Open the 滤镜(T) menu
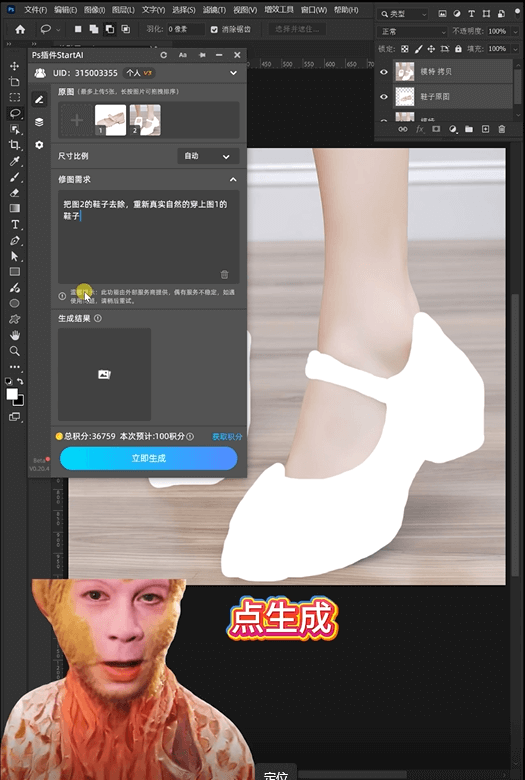The height and width of the screenshot is (780, 525). click(x=214, y=10)
